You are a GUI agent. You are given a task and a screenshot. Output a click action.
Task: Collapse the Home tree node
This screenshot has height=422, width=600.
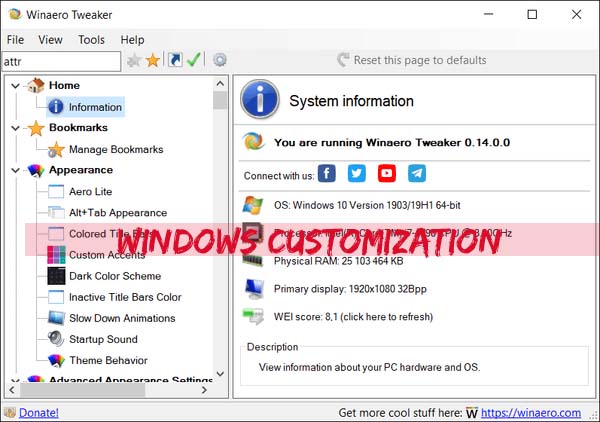click(x=15, y=86)
